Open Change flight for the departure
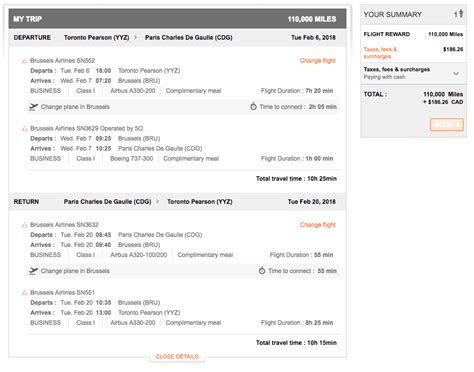474x372 pixels. coord(318,61)
